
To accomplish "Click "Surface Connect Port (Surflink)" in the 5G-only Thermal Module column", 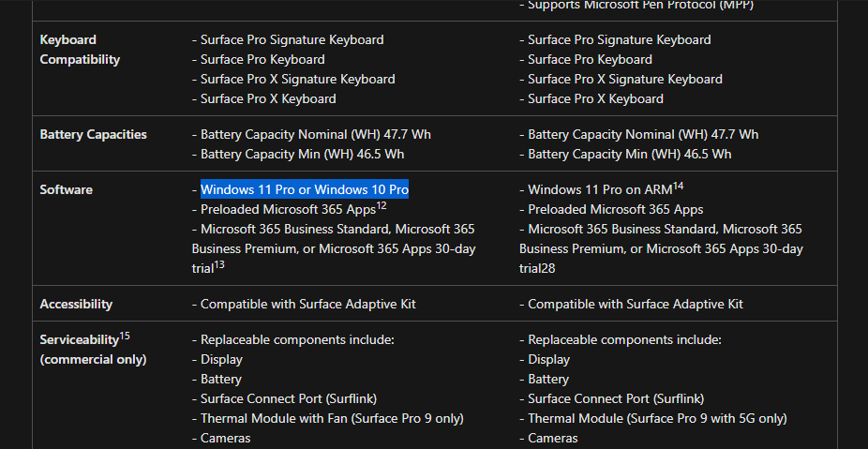I will pyautogui.click(x=616, y=398).
